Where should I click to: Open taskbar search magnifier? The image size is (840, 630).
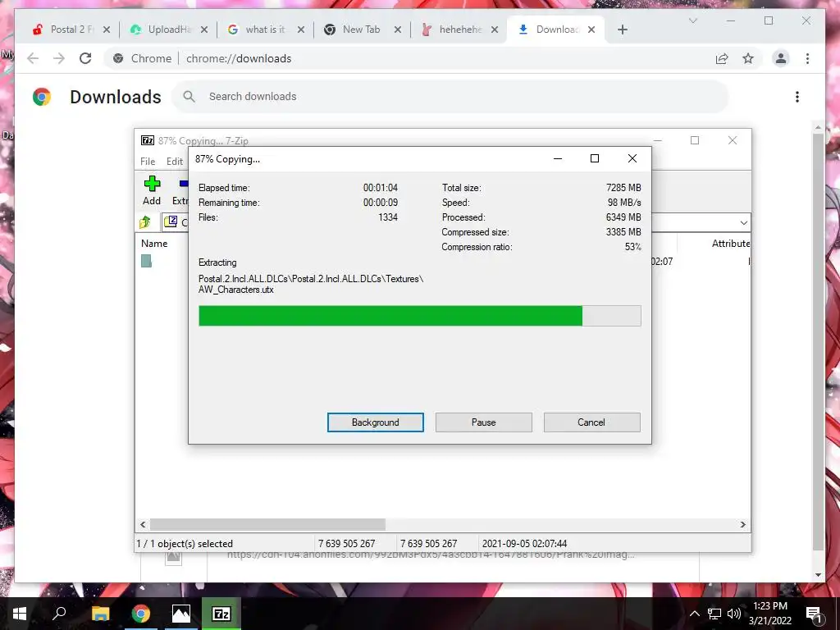(x=59, y=614)
